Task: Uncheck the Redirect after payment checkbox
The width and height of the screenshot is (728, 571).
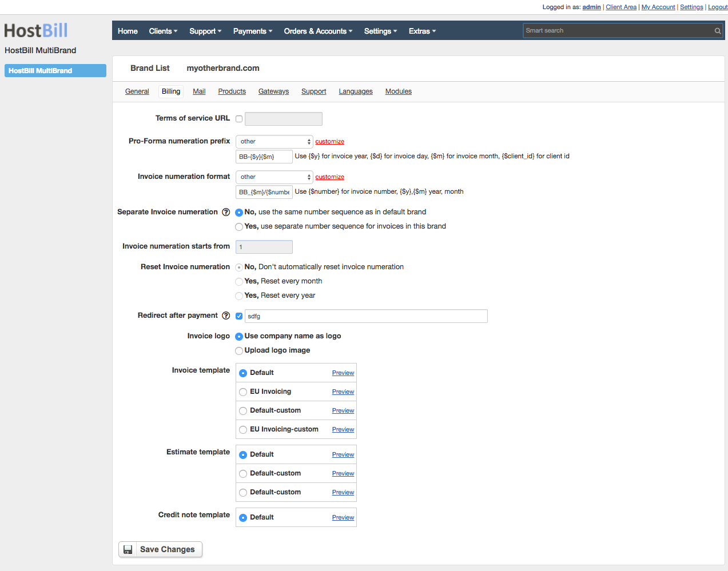Action: (x=238, y=316)
